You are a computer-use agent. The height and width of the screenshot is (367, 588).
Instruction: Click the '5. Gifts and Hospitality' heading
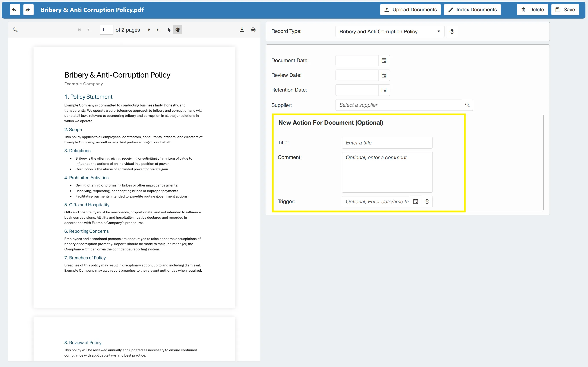pyautogui.click(x=87, y=205)
